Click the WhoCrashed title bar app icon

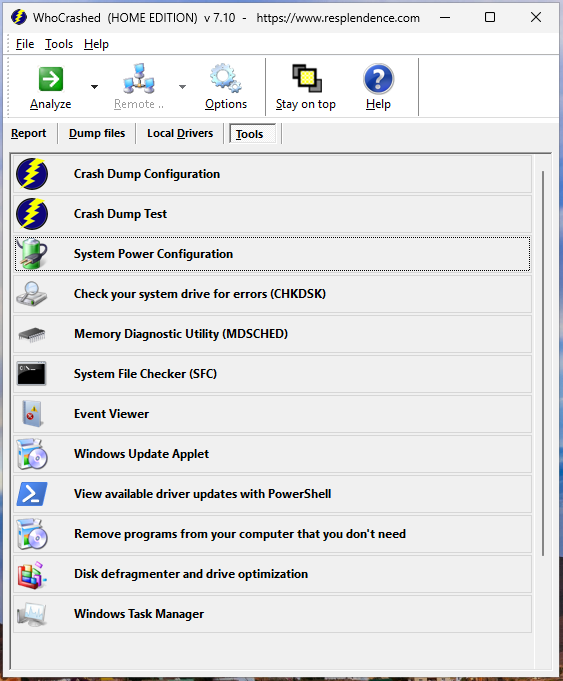point(19,17)
